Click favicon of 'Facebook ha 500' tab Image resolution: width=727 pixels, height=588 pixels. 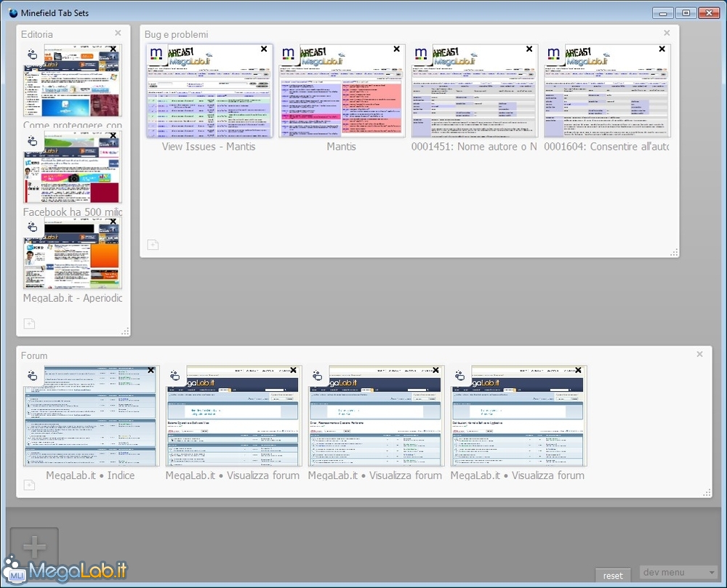pos(33,141)
